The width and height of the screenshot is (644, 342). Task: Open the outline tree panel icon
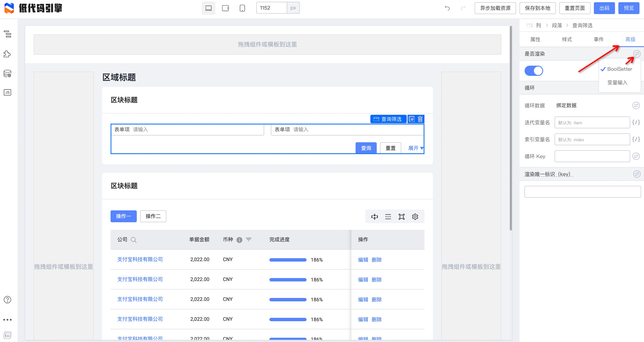pos(8,34)
